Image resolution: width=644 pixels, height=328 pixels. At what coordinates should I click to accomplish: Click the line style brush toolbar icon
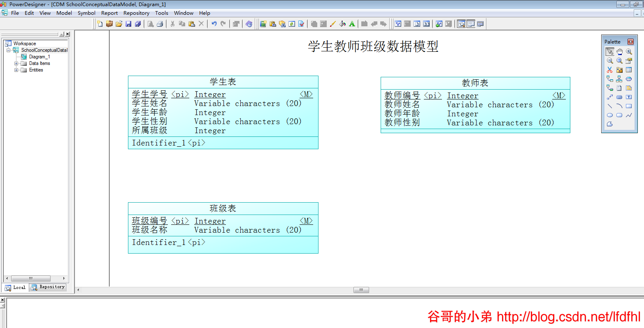[x=333, y=24]
